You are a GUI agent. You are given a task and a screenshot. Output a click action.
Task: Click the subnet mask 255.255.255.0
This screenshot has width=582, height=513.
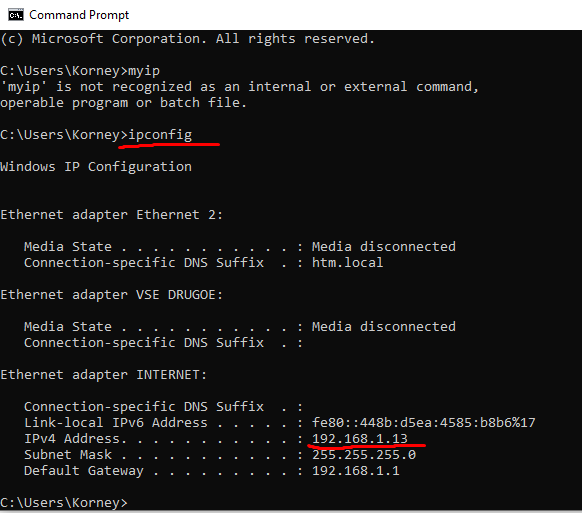(364, 454)
